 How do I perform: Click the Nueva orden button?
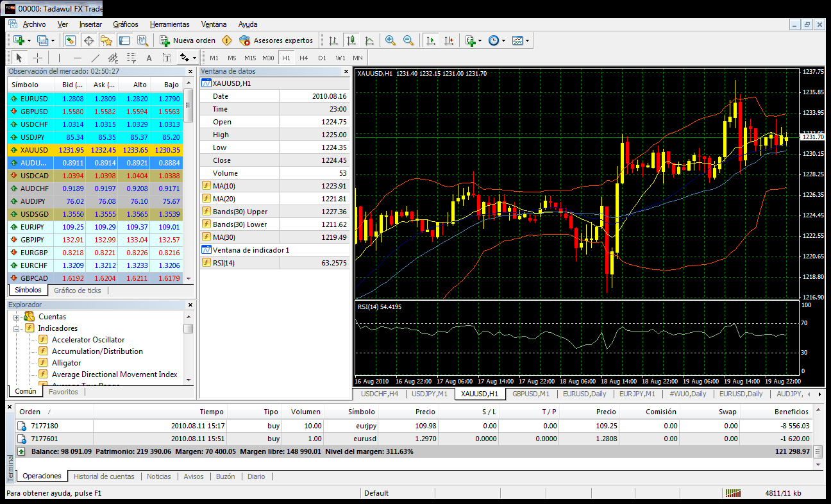tap(188, 40)
